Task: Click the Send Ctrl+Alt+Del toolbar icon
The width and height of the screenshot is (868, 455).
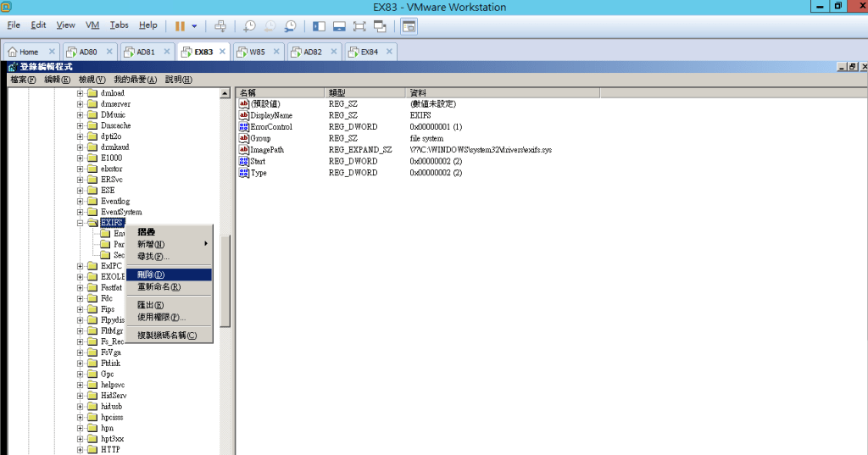Action: click(220, 26)
